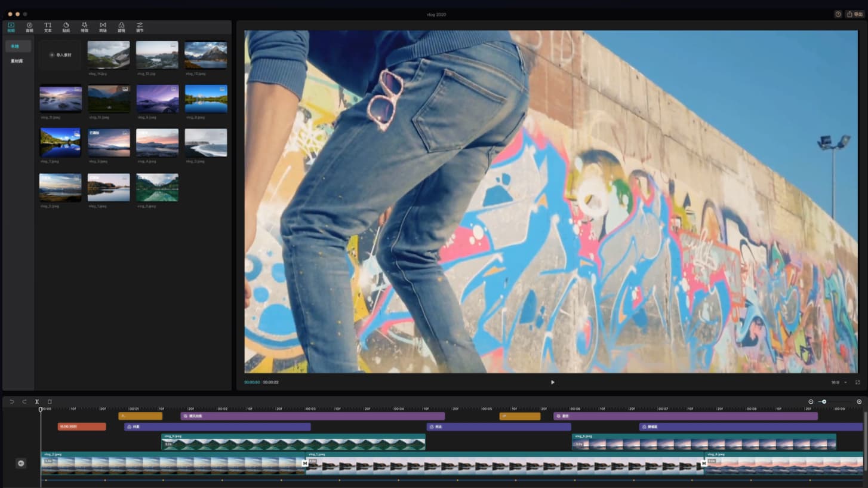Toggle mute on the main track
Image resolution: width=868 pixels, height=488 pixels.
pyautogui.click(x=21, y=464)
